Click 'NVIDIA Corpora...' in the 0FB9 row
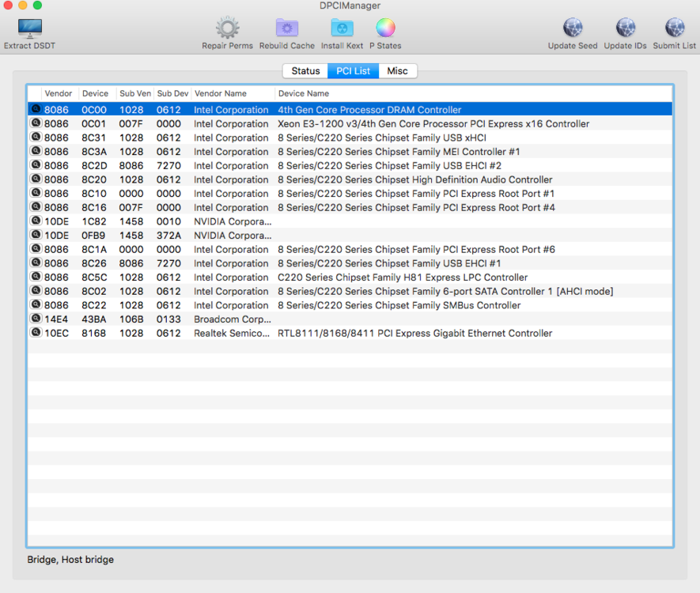 (233, 236)
